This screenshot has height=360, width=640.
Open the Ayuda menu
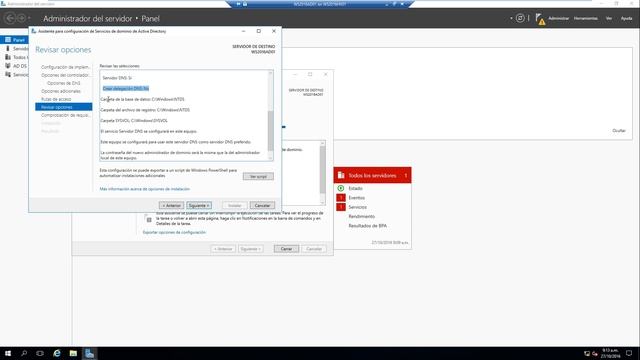(x=626, y=18)
